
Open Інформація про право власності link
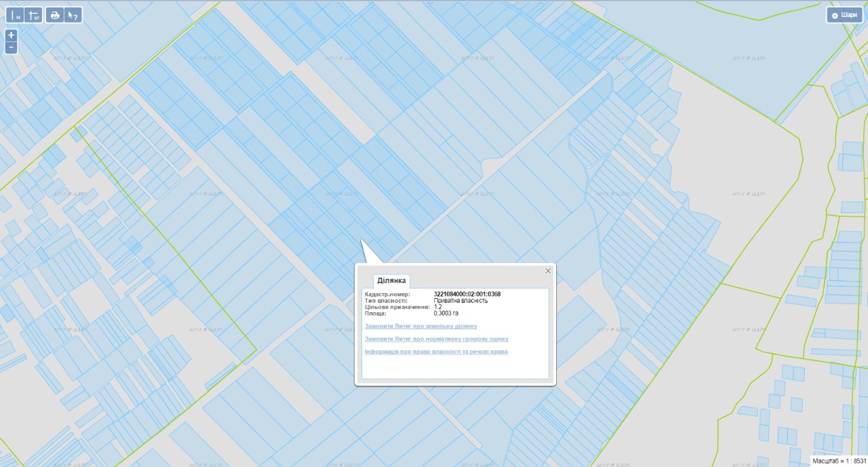pyautogui.click(x=436, y=352)
